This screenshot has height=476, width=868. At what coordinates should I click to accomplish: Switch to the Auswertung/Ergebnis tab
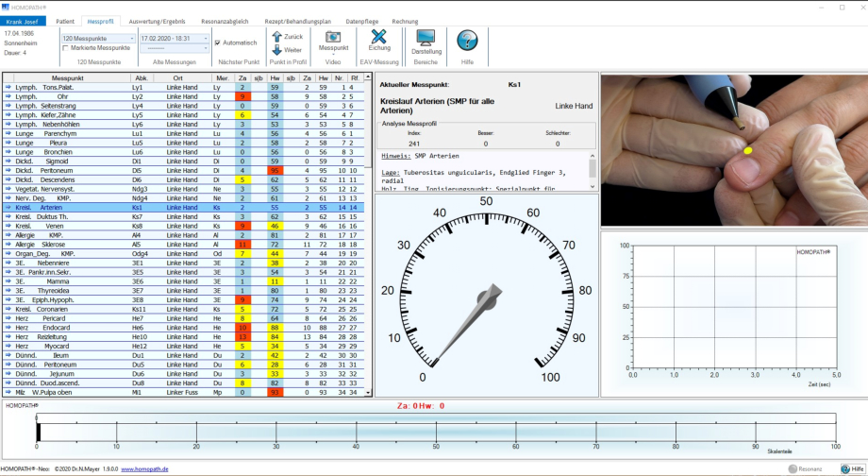point(157,21)
